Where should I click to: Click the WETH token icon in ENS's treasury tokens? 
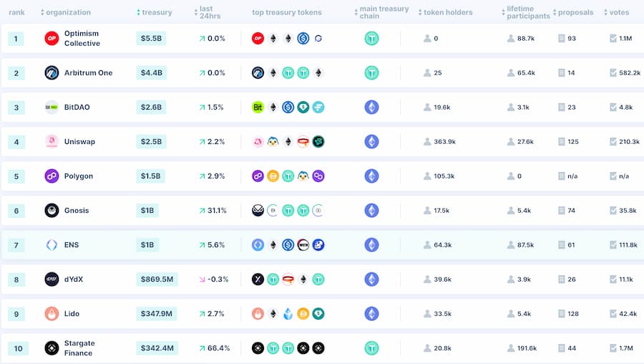coord(303,245)
